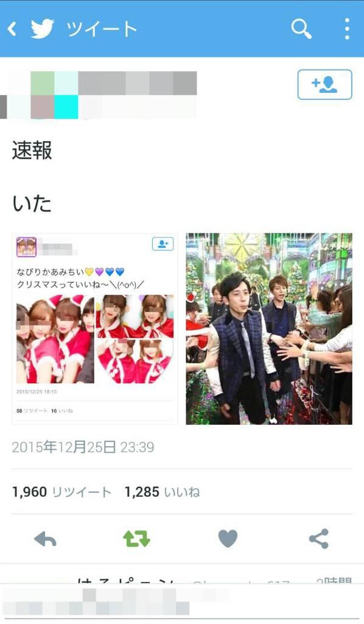Tap the back arrow in header
The height and width of the screenshot is (624, 364).
12,29
